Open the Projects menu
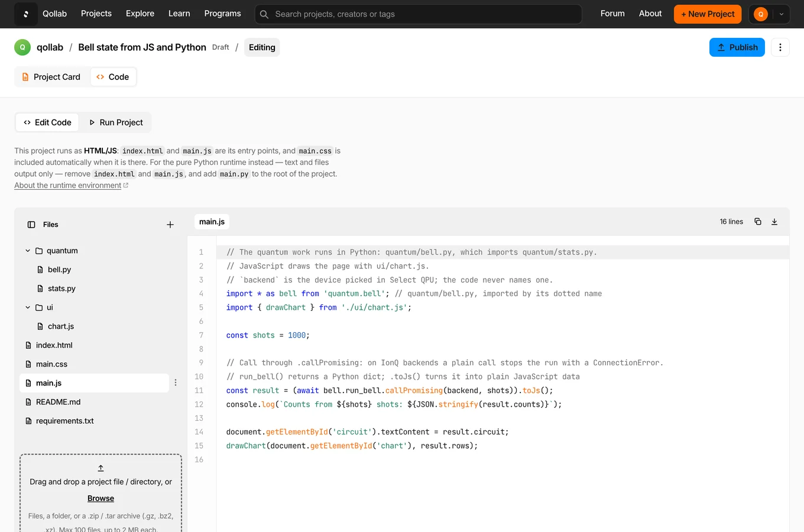Image resolution: width=804 pixels, height=532 pixels. click(x=96, y=14)
